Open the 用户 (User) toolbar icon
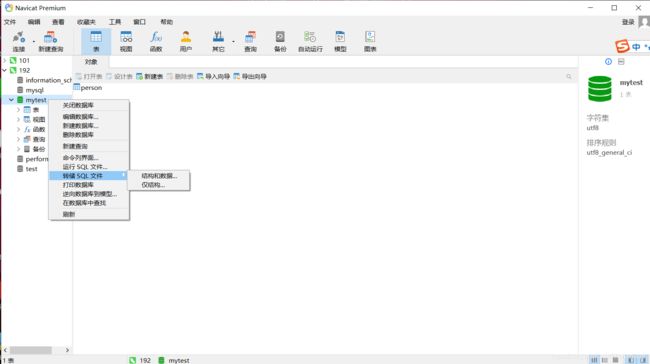 [x=186, y=41]
